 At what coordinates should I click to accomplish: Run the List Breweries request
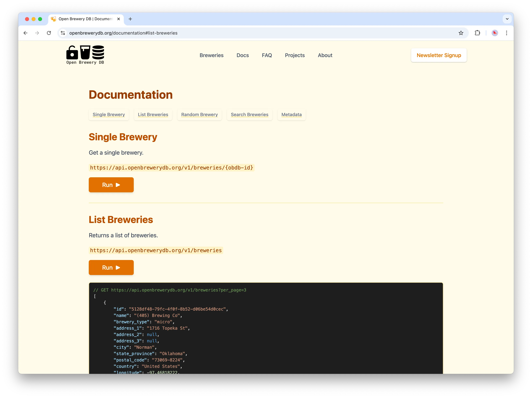(x=111, y=268)
